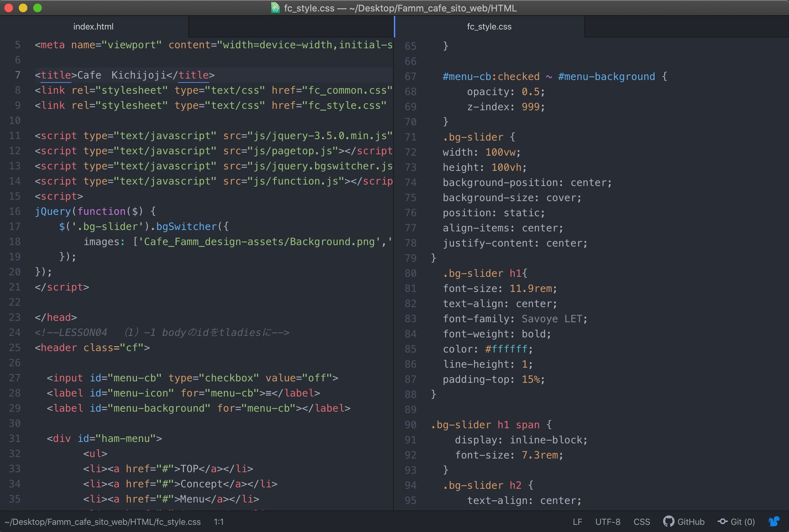This screenshot has width=789, height=532.
Task: Open the GitHub panel via the octocat icon
Action: 669,522
